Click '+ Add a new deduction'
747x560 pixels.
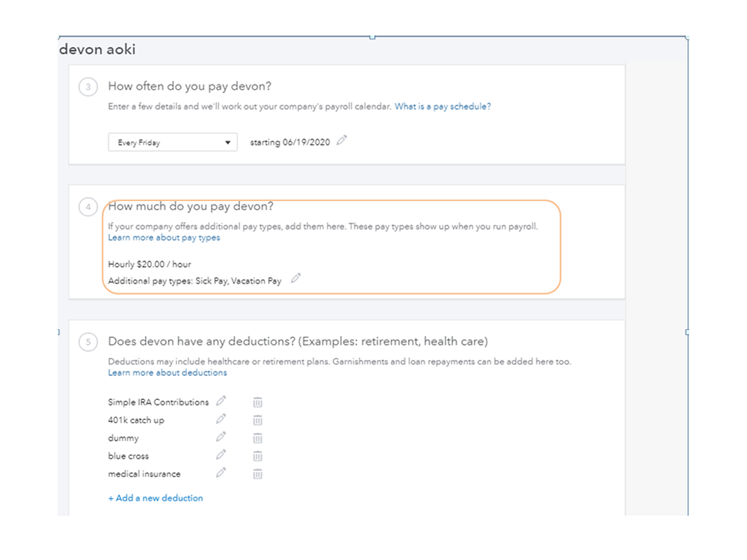coord(156,498)
